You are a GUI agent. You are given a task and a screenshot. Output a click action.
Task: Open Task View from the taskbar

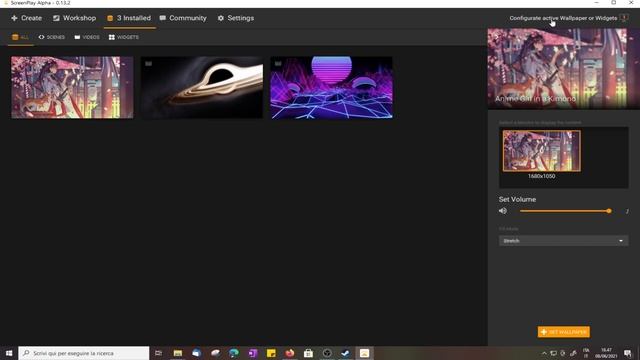tap(158, 353)
